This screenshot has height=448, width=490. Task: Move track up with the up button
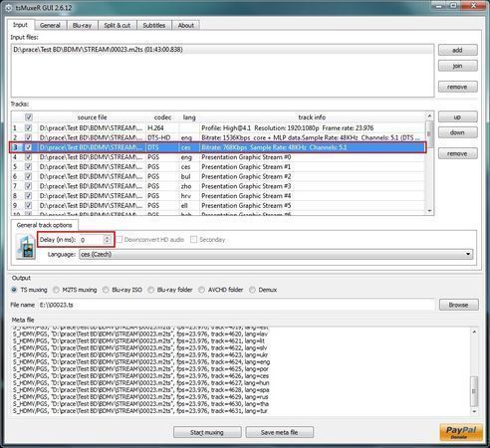457,116
